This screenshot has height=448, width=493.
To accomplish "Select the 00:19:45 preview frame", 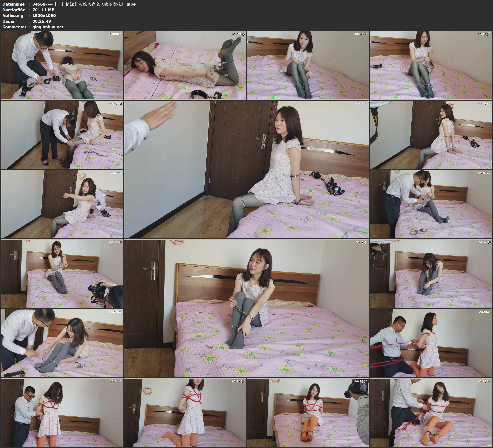I will coord(431,343).
